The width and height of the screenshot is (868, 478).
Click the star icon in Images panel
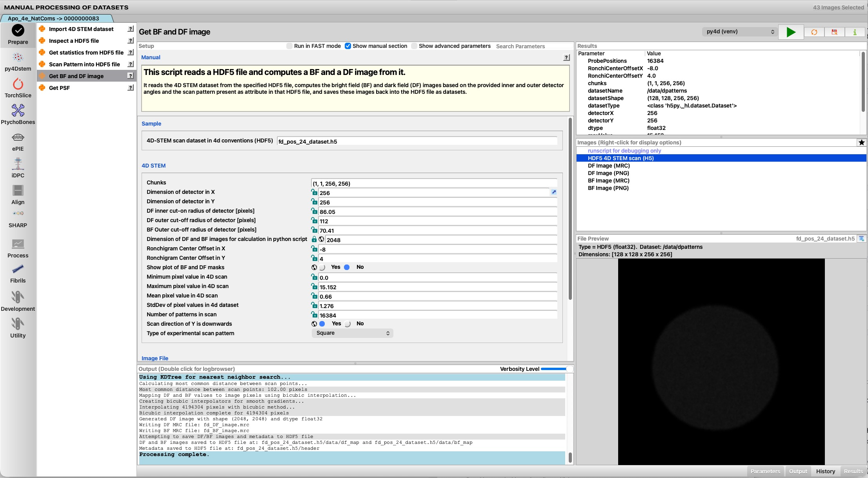pyautogui.click(x=862, y=142)
